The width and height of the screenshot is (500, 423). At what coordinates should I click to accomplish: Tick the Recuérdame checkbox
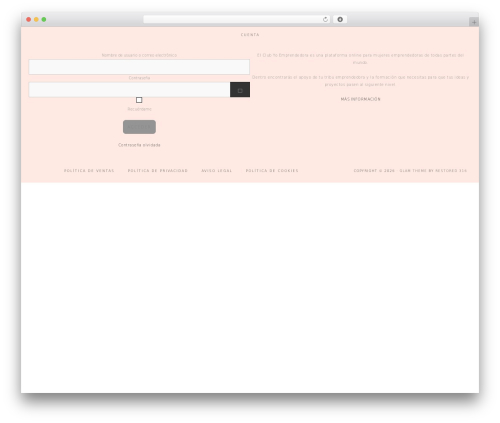pos(139,100)
